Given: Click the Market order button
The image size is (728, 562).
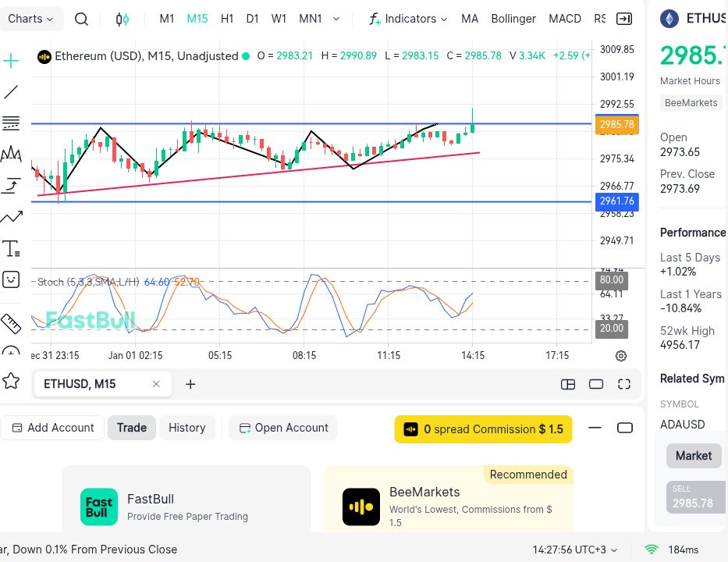Looking at the screenshot, I should [693, 456].
